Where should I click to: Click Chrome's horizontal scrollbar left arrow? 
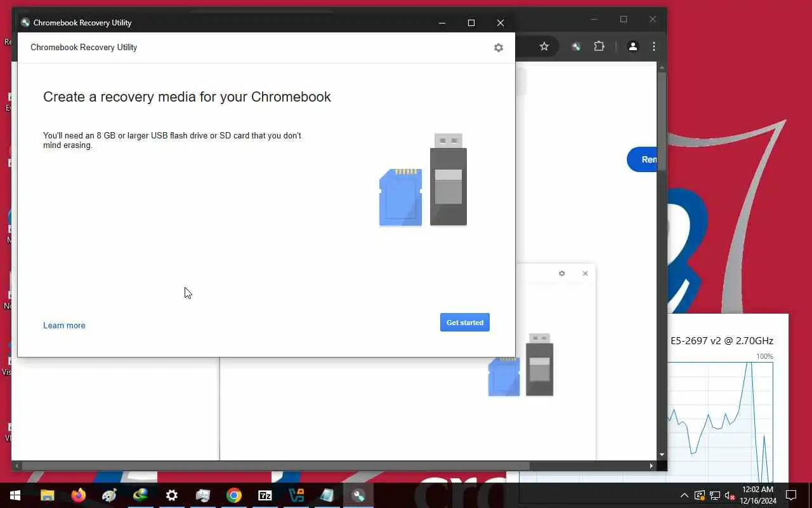point(17,465)
